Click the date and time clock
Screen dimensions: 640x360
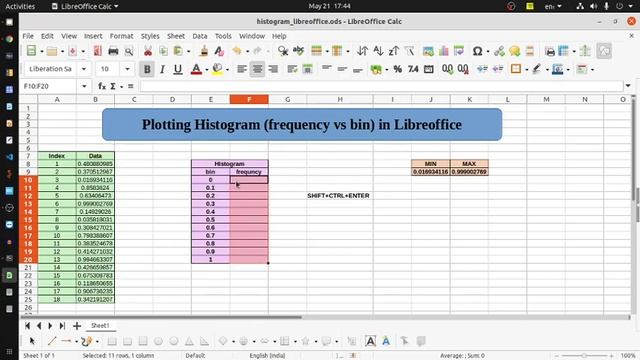pyautogui.click(x=329, y=6)
